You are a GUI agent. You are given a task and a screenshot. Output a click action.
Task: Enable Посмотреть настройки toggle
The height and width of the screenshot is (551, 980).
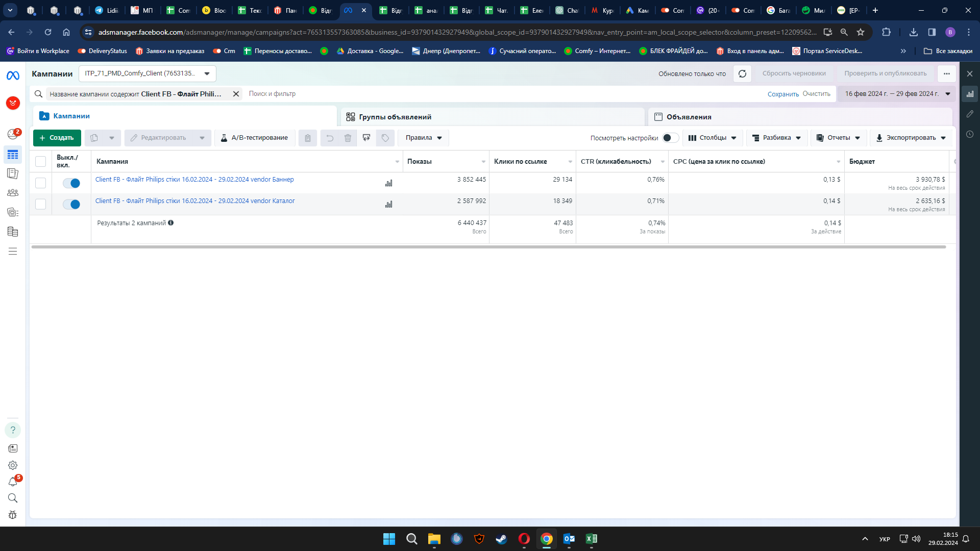670,138
